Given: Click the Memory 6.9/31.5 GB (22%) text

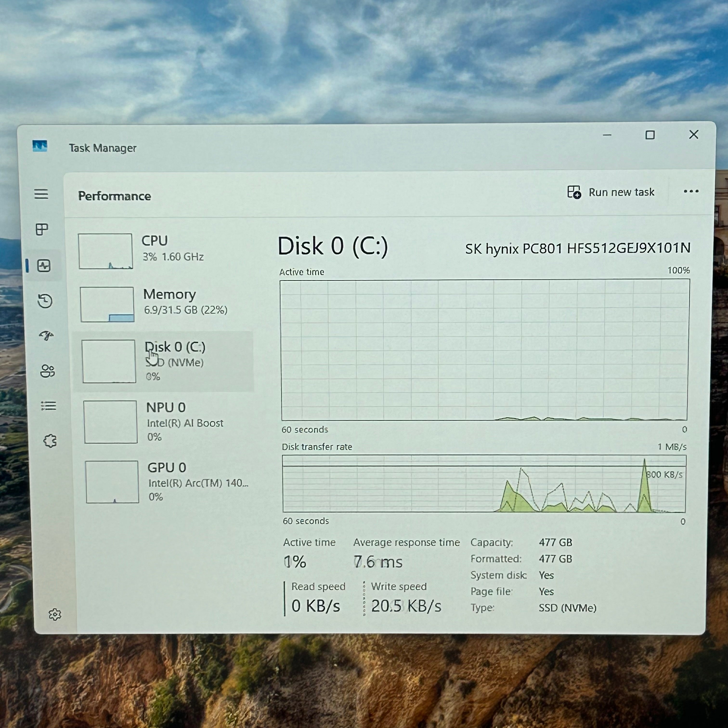Looking at the screenshot, I should click(x=186, y=310).
